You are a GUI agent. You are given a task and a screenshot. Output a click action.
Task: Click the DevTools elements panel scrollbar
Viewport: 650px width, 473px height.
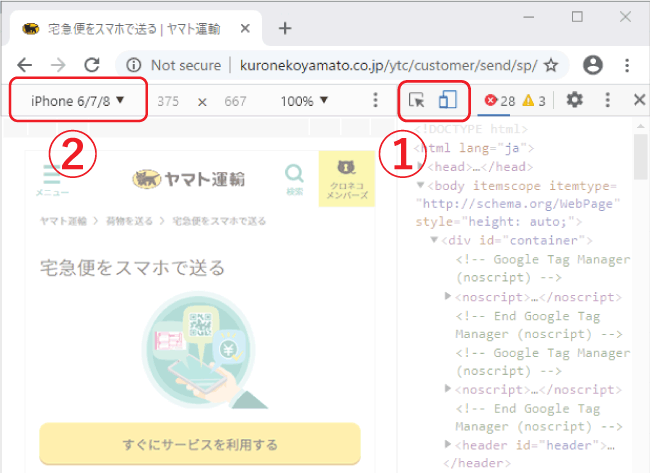(641, 158)
